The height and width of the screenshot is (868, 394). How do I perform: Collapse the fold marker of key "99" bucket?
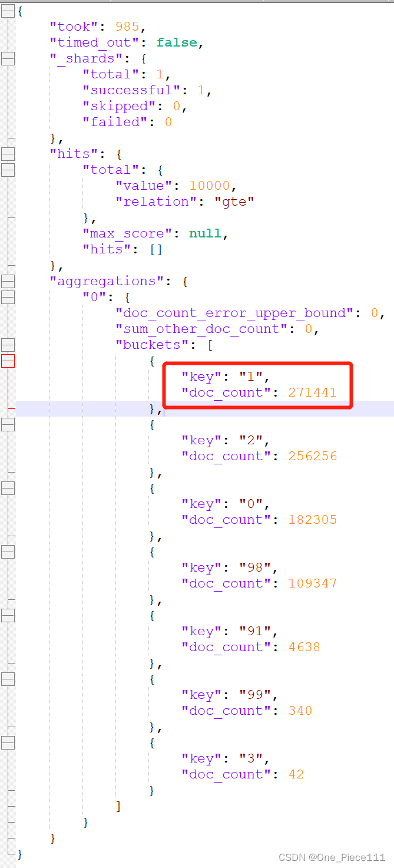(8, 679)
